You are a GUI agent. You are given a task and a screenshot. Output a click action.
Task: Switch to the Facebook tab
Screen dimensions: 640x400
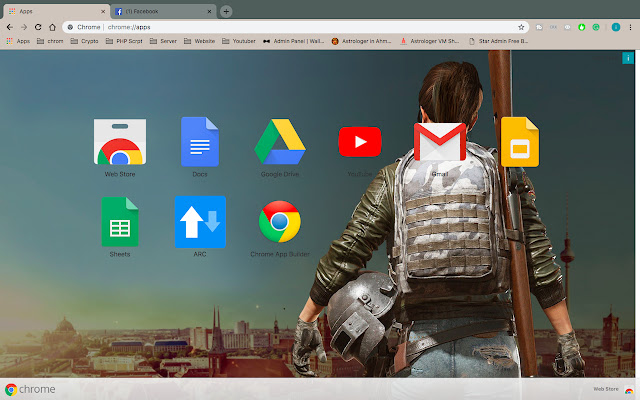tap(163, 11)
